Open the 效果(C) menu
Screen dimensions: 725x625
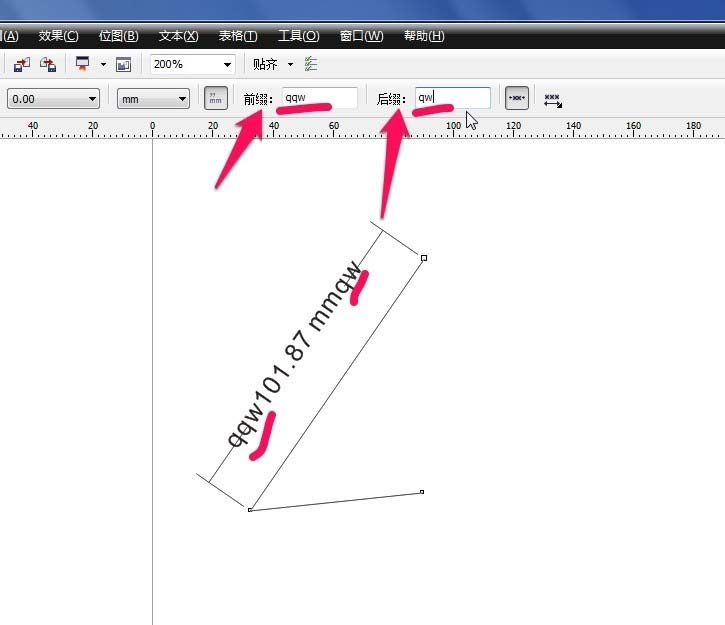pyautogui.click(x=58, y=36)
